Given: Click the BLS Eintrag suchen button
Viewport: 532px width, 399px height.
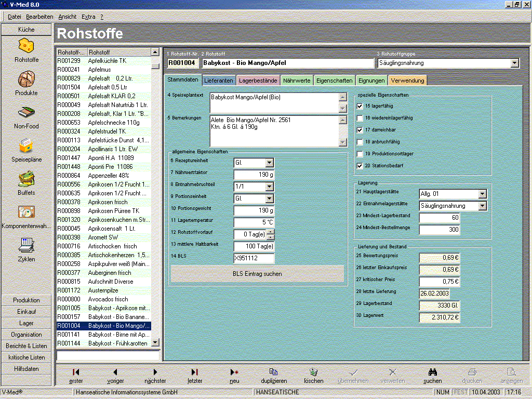Looking at the screenshot, I should pos(257,273).
